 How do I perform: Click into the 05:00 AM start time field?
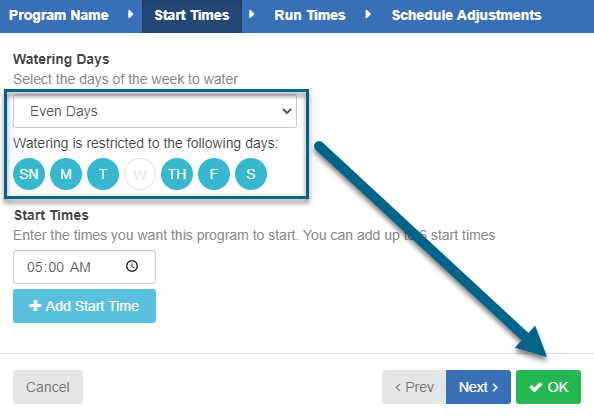[x=84, y=267]
